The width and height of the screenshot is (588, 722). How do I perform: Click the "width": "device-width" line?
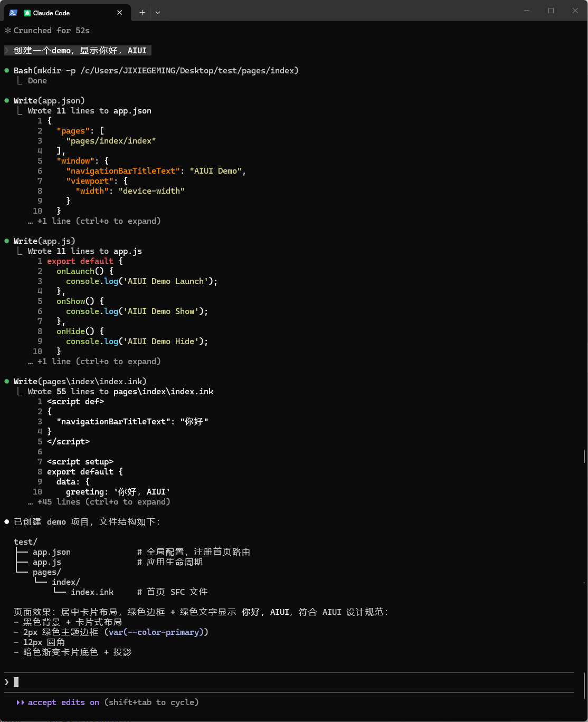coord(130,191)
